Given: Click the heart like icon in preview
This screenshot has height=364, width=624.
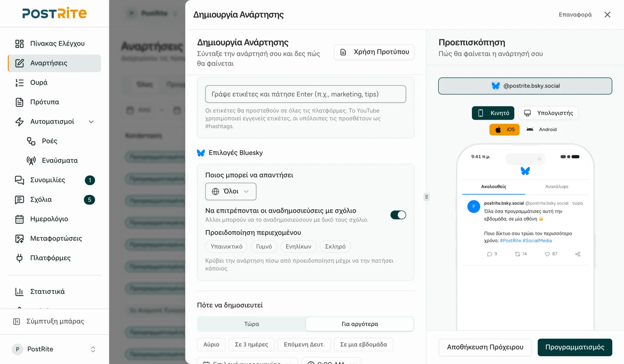Looking at the screenshot, I should click(x=547, y=254).
